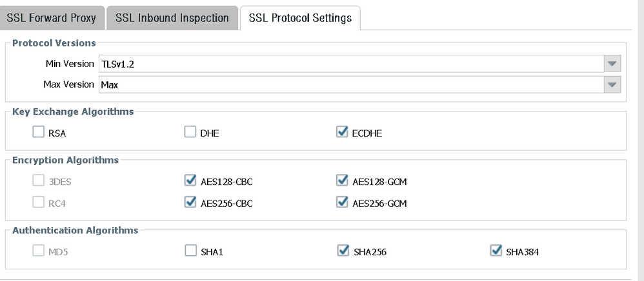
Task: Switch to the SSL Forward Proxy tab
Action: [x=51, y=18]
